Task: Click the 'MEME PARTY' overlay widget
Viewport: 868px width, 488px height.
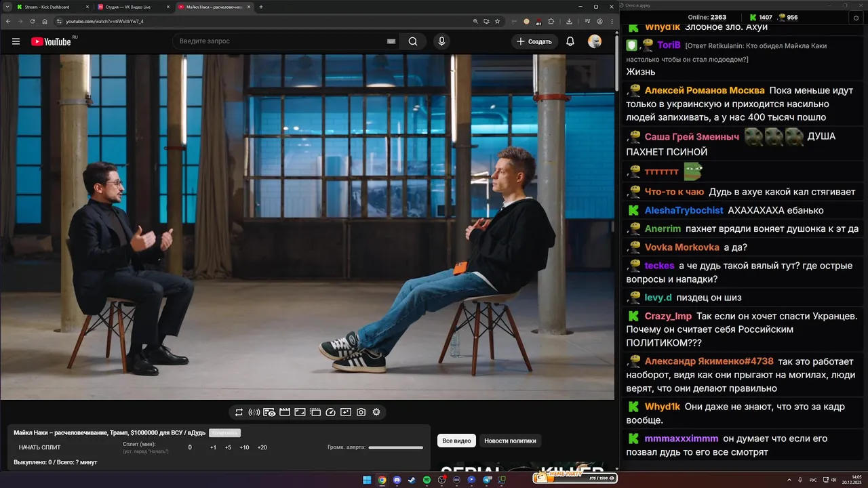Action: coord(574,477)
